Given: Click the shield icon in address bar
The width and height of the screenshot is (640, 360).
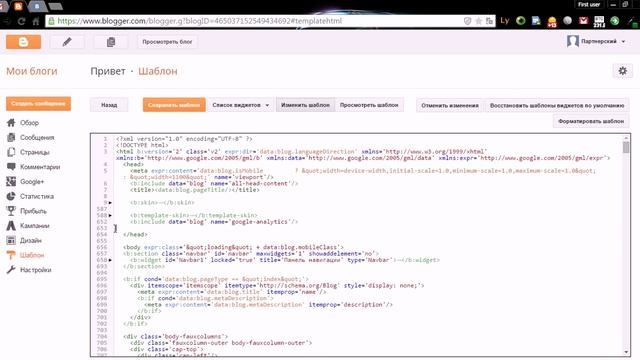Looking at the screenshot, I should (x=468, y=21).
